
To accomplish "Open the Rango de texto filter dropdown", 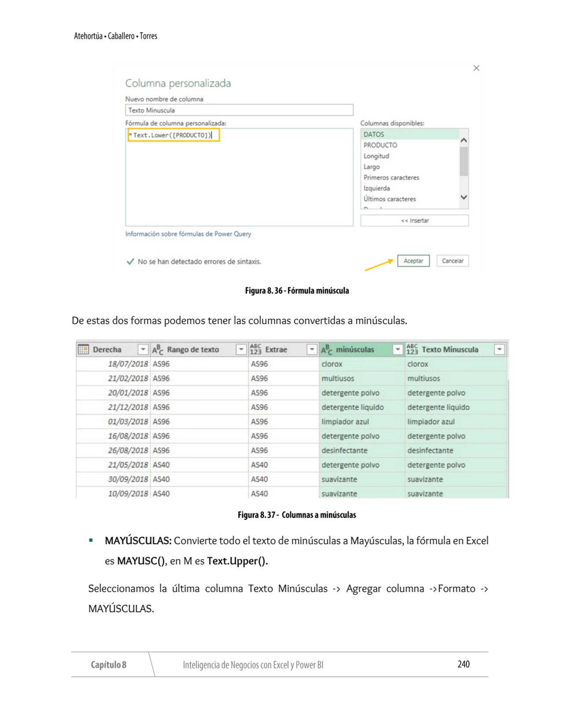I will pos(241,349).
